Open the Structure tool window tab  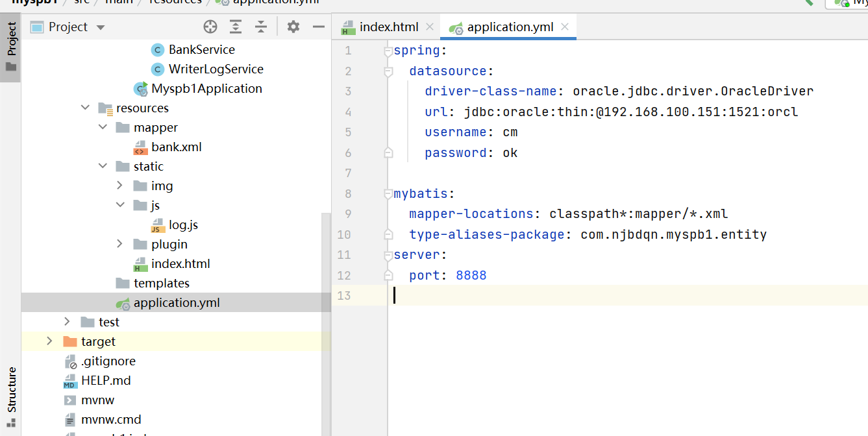[x=10, y=396]
